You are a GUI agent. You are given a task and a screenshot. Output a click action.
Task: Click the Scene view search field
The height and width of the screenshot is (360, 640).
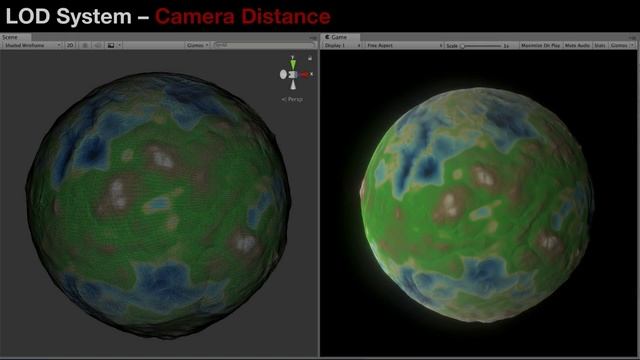pos(264,45)
